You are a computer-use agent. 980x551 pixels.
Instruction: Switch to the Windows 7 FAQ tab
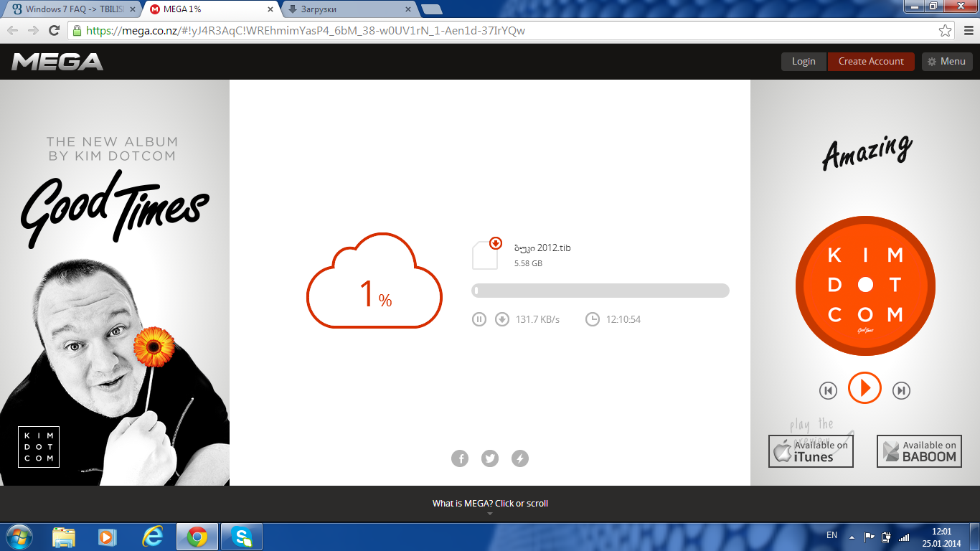[70, 10]
